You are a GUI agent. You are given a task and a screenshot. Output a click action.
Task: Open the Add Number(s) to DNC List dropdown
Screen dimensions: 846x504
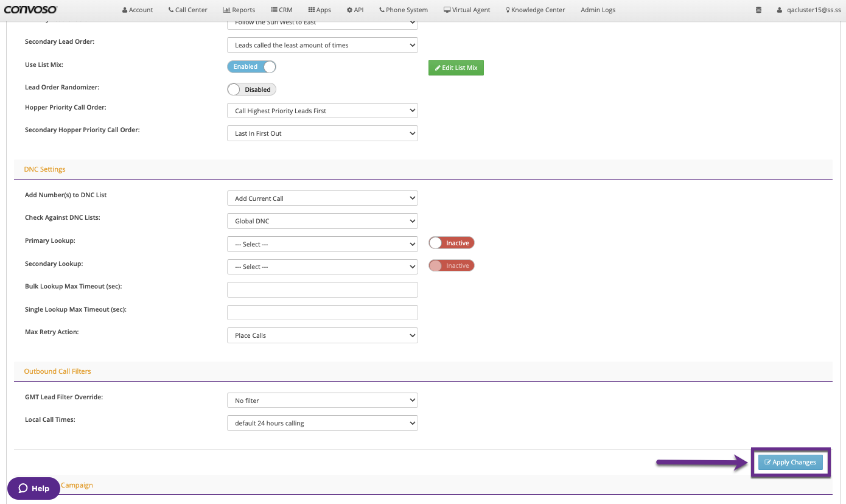click(323, 198)
